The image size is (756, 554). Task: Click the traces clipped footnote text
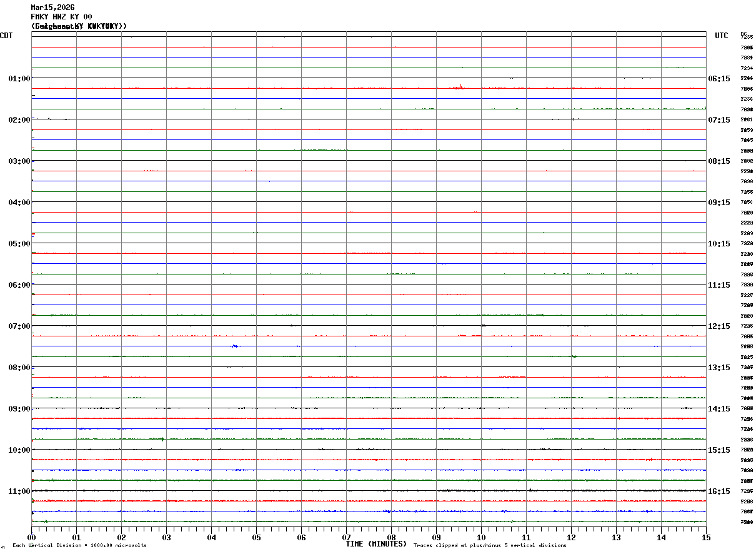coord(490,546)
